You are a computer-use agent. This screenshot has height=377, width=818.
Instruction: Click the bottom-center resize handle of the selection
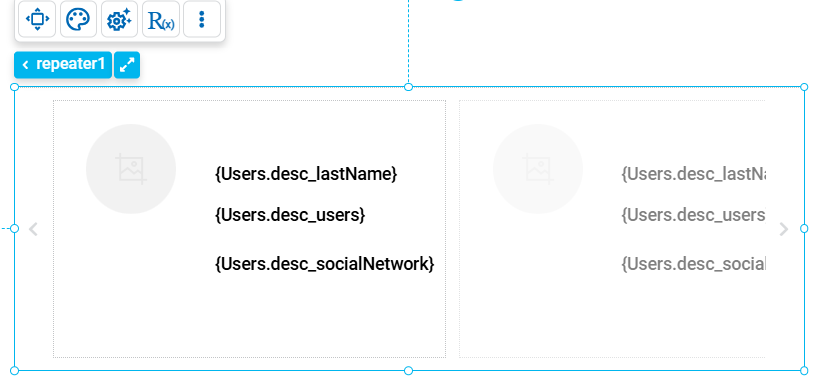pos(408,371)
